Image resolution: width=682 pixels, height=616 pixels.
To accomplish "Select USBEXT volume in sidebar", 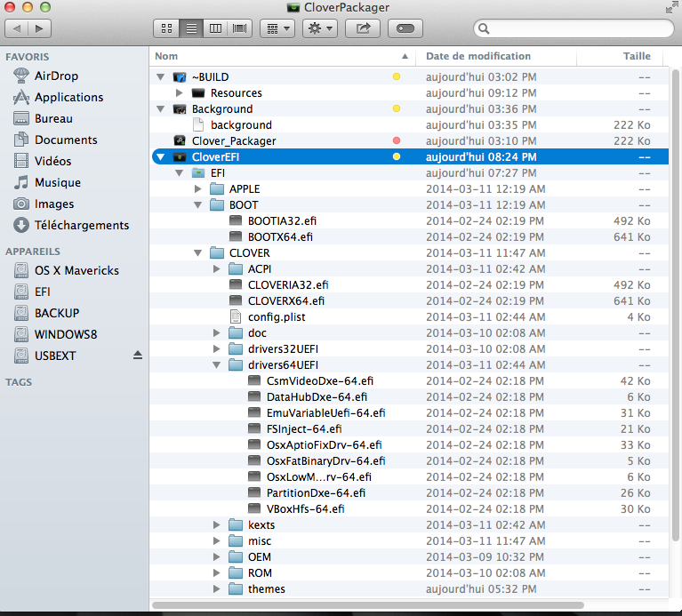I will [x=44, y=356].
